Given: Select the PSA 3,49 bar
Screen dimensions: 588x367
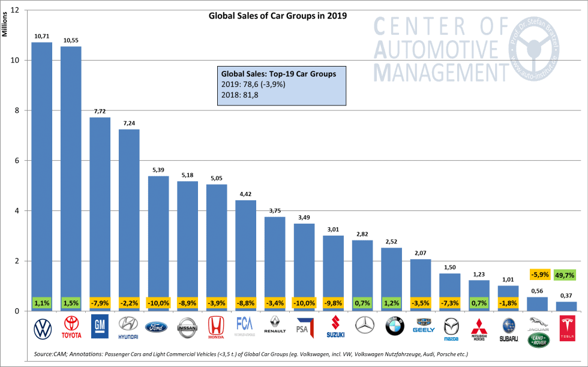Looking at the screenshot, I should [x=304, y=267].
